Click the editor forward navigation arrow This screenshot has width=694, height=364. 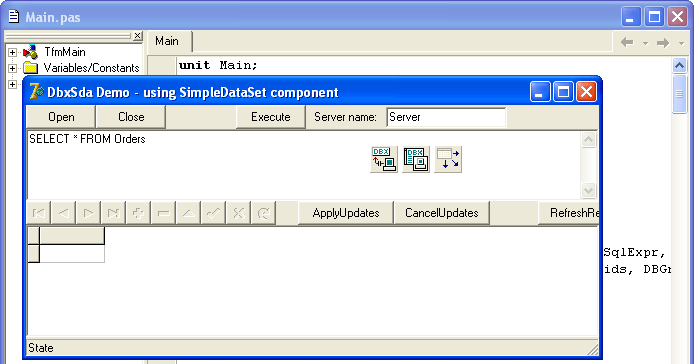click(663, 43)
